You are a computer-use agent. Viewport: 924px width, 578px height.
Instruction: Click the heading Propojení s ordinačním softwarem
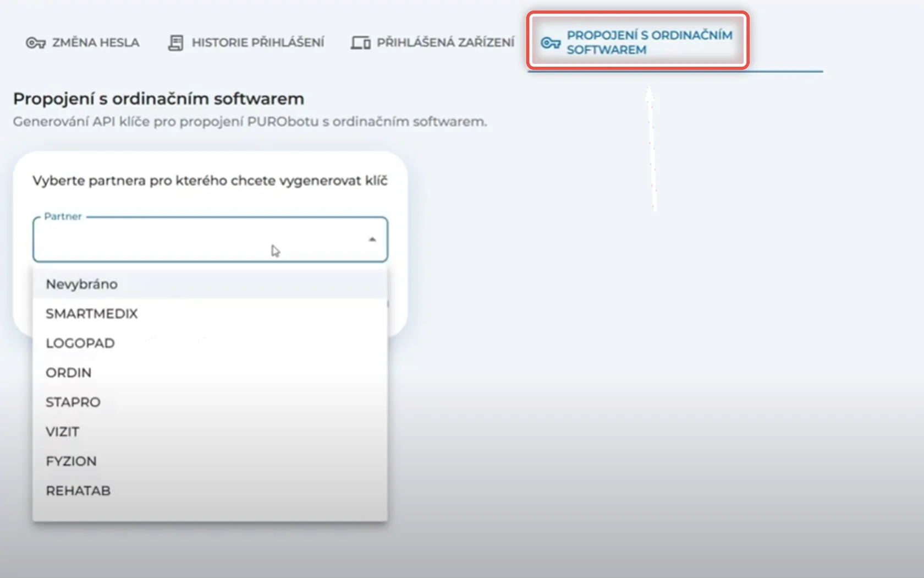(158, 99)
